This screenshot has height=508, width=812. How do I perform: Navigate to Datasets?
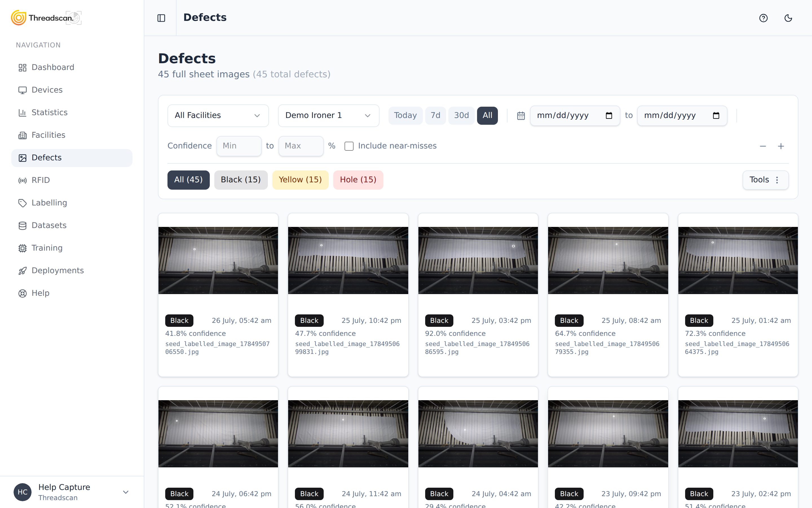(72, 225)
